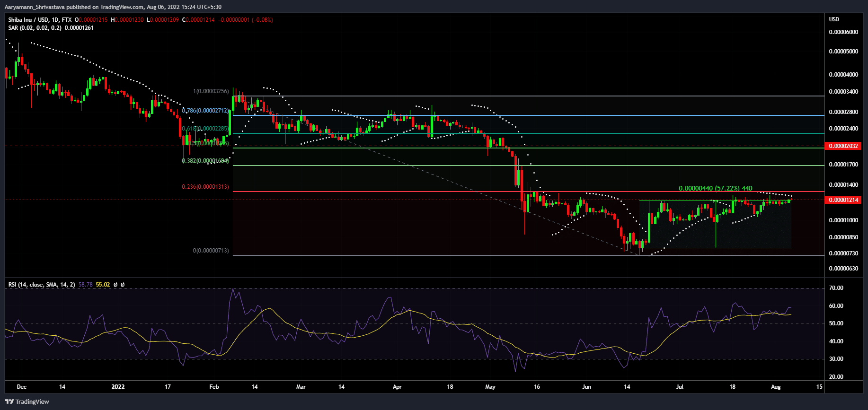Click the May label on the time axis

tap(490, 387)
